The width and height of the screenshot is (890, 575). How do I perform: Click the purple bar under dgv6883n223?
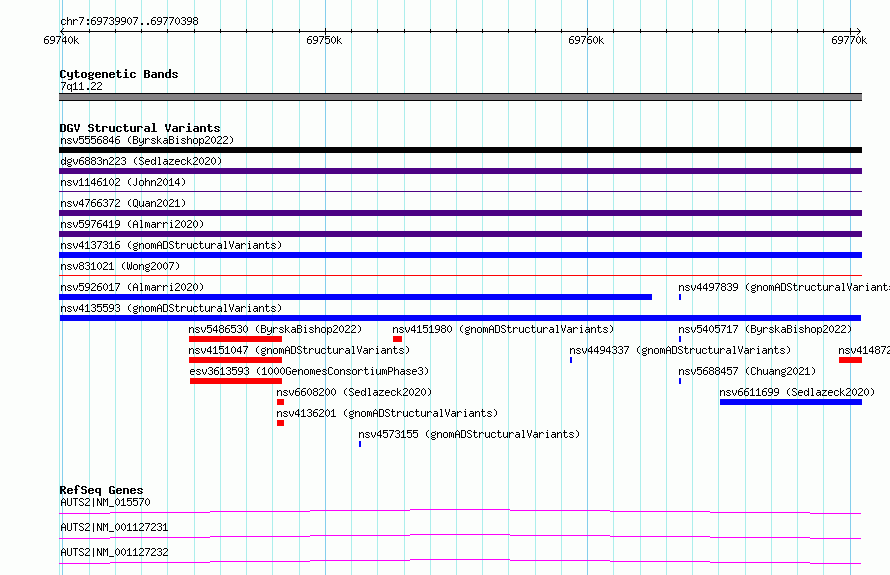pos(460,171)
